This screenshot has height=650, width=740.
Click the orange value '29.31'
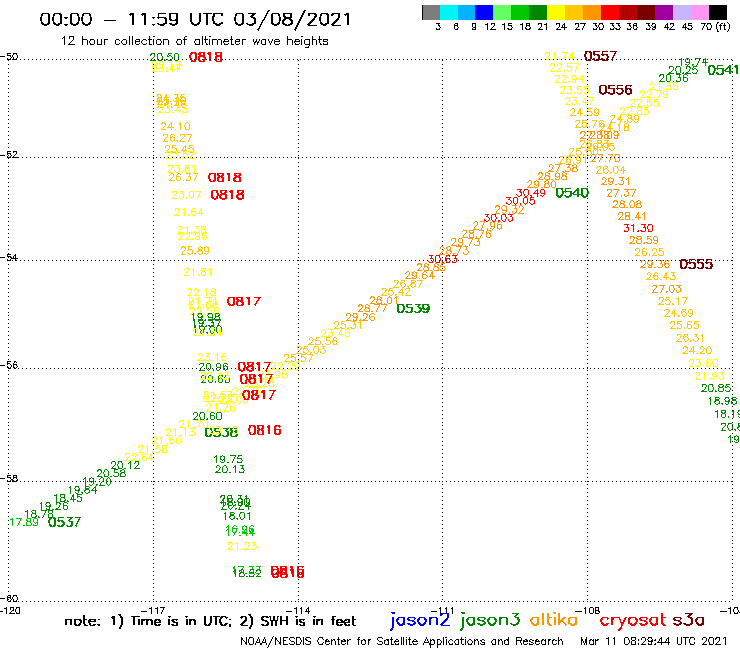click(x=615, y=181)
